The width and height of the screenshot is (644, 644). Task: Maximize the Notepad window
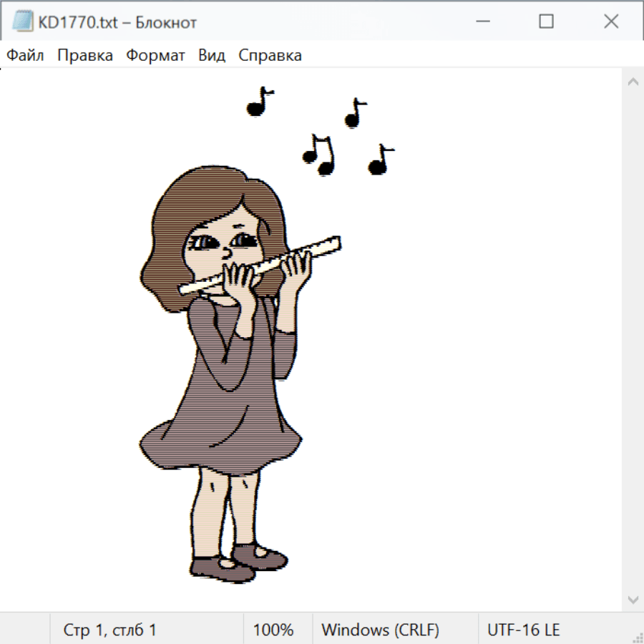coord(546,21)
